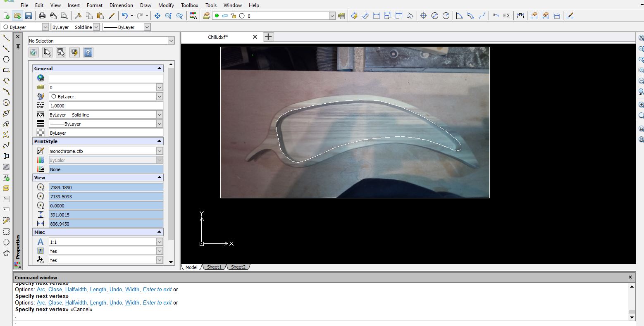
Task: Open the Modify menu
Action: pos(166,5)
